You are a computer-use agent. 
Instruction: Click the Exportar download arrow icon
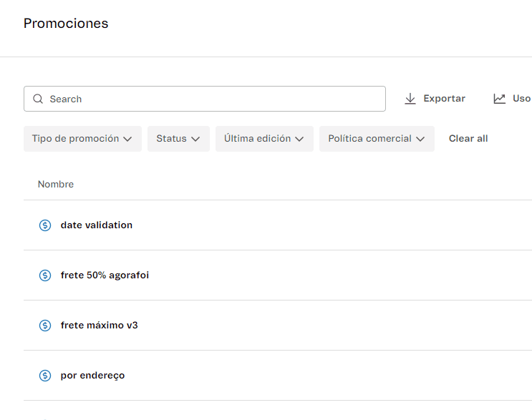pos(410,99)
